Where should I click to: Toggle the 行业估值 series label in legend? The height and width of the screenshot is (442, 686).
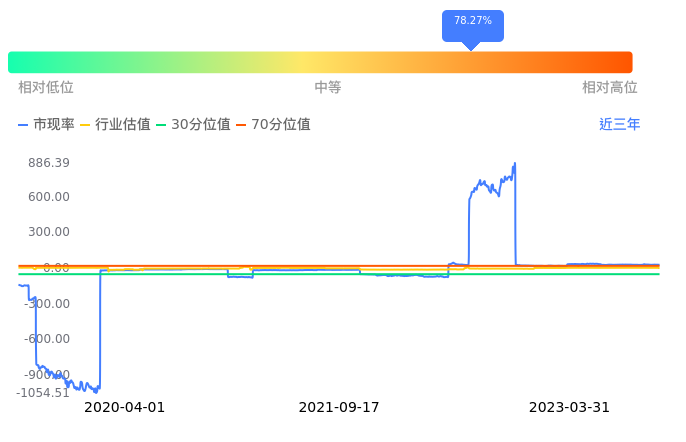point(122,125)
